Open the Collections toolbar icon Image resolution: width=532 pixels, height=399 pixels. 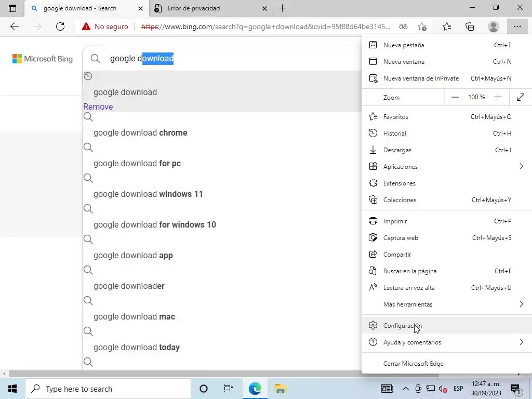point(470,26)
